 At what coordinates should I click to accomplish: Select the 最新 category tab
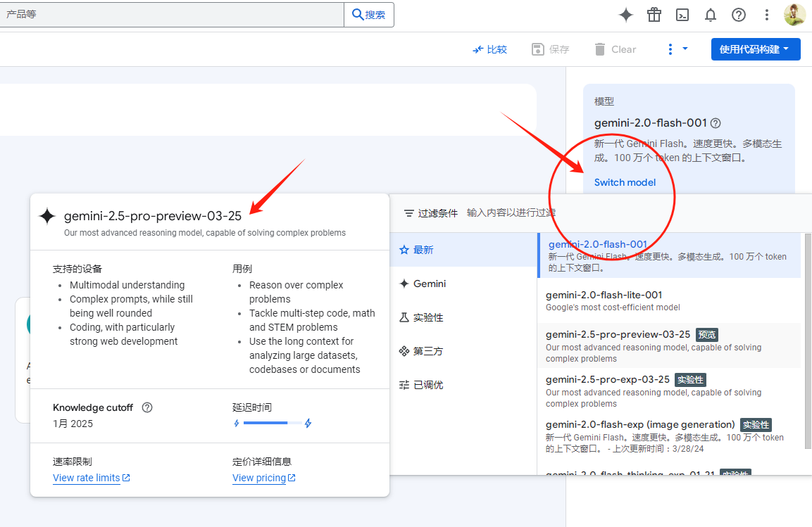pyautogui.click(x=463, y=250)
